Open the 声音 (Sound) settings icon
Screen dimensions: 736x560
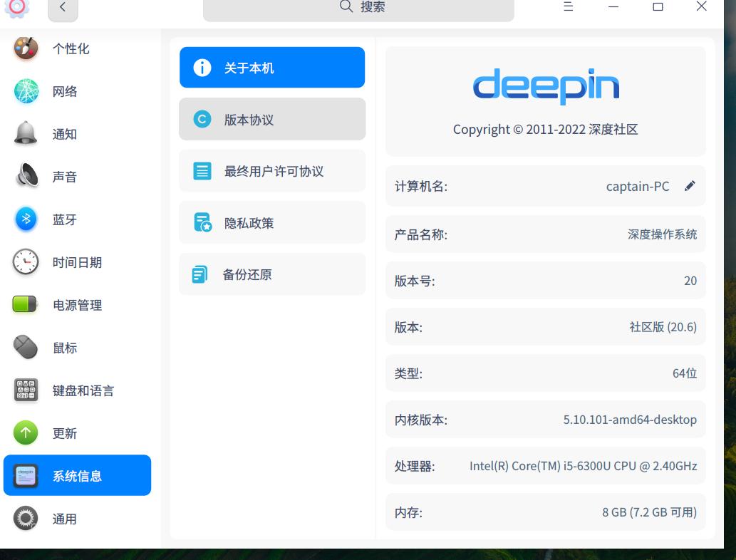click(x=26, y=177)
